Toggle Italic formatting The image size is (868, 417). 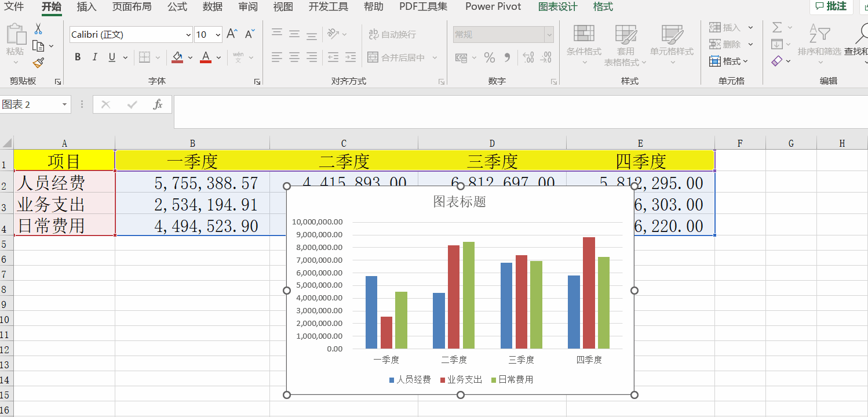[95, 57]
